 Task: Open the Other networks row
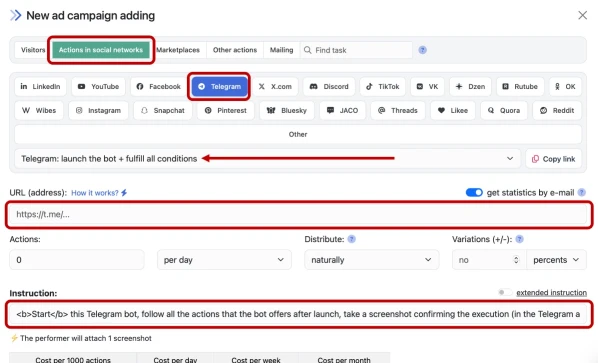(298, 134)
